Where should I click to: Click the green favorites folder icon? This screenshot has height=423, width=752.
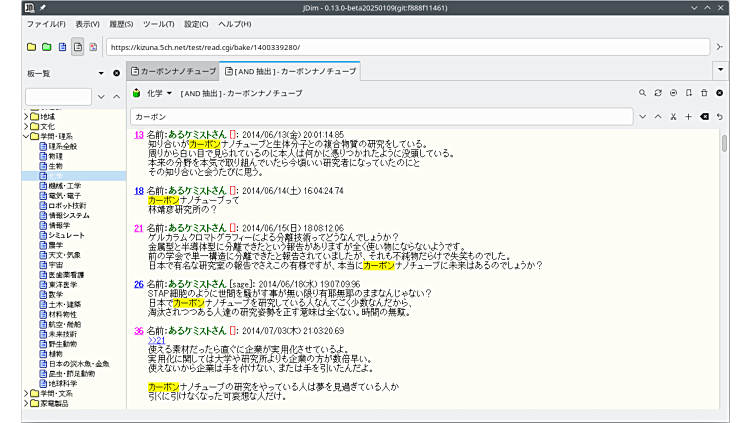(46, 47)
